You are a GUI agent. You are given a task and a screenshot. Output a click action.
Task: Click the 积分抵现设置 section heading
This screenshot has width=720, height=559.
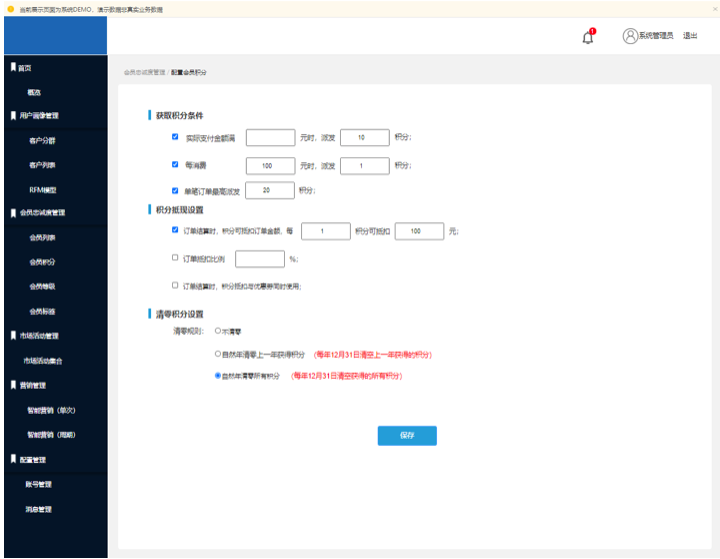pos(179,210)
